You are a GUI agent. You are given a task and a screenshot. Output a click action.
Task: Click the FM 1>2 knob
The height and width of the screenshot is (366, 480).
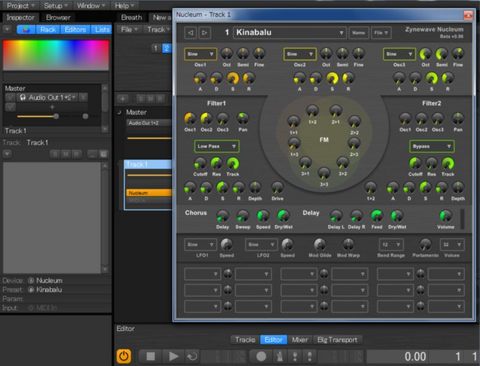point(312,111)
